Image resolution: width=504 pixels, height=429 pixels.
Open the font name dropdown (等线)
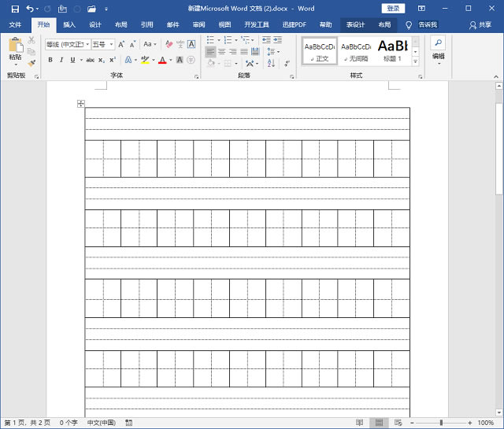pyautogui.click(x=66, y=44)
